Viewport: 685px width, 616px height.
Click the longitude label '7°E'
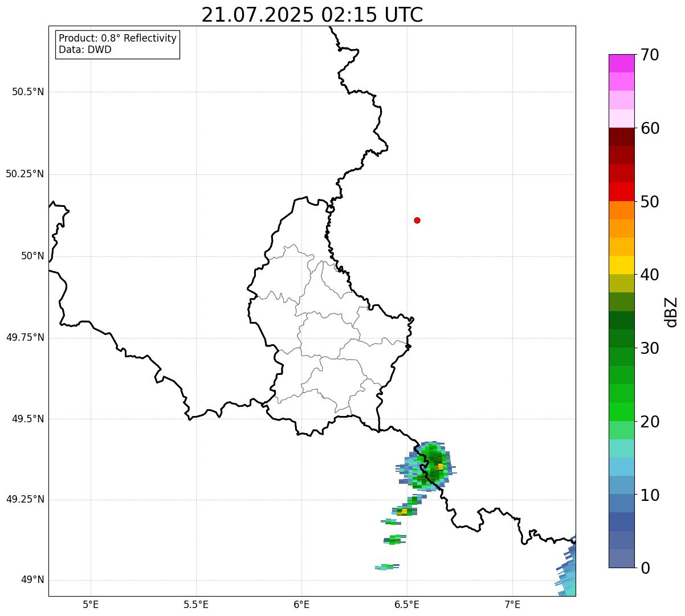(512, 604)
